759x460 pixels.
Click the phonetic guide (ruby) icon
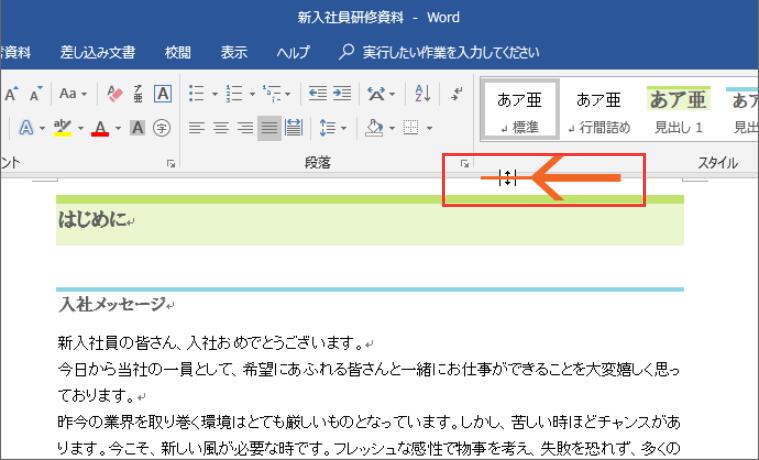pos(138,93)
